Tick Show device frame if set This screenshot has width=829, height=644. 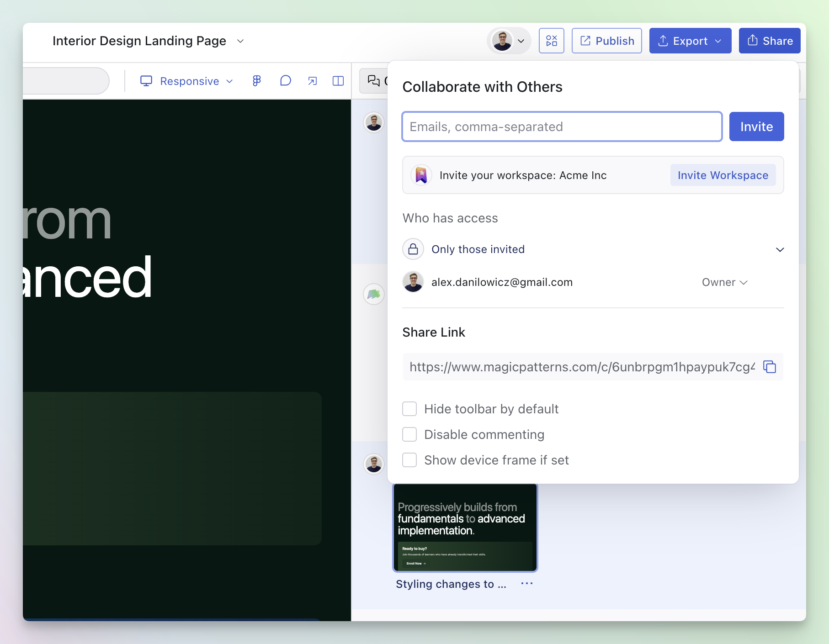coord(409,460)
